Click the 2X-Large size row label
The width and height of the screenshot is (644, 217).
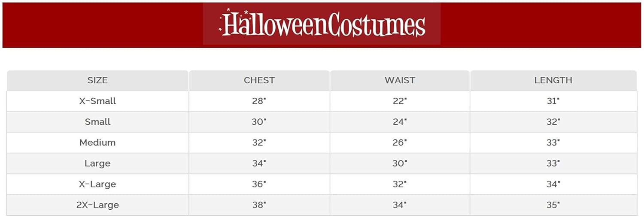(97, 205)
